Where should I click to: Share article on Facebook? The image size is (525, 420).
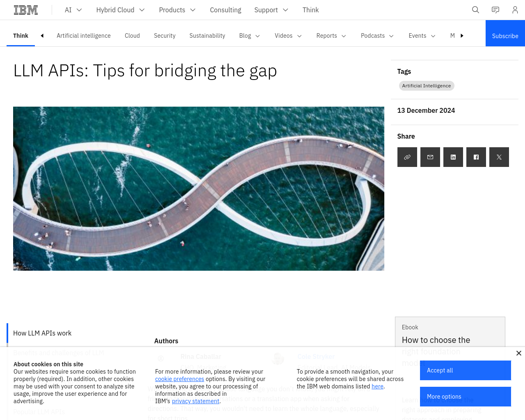(476, 157)
